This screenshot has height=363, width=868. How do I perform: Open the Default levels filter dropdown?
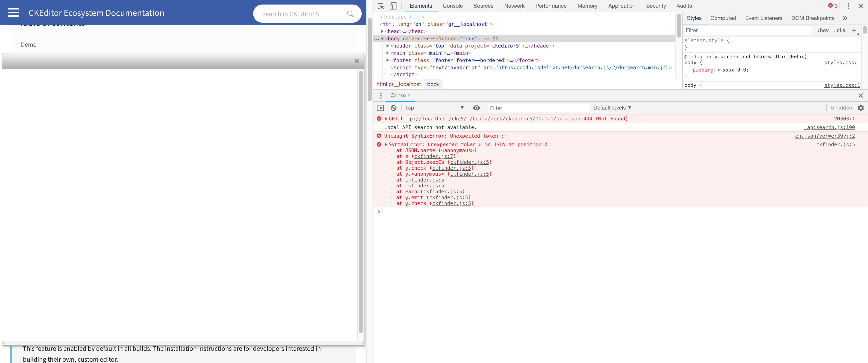(612, 108)
